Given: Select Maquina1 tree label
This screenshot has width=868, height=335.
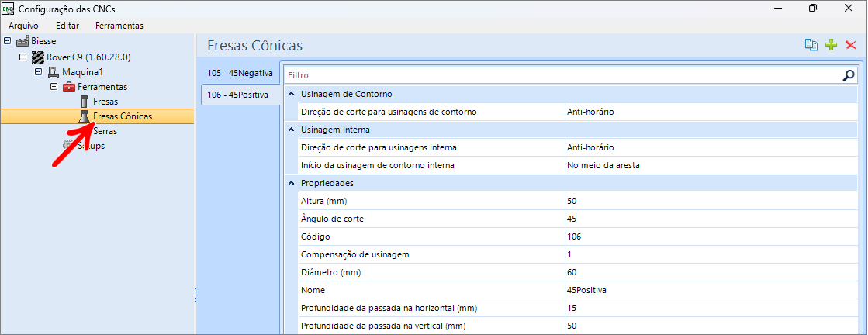Looking at the screenshot, I should [82, 72].
